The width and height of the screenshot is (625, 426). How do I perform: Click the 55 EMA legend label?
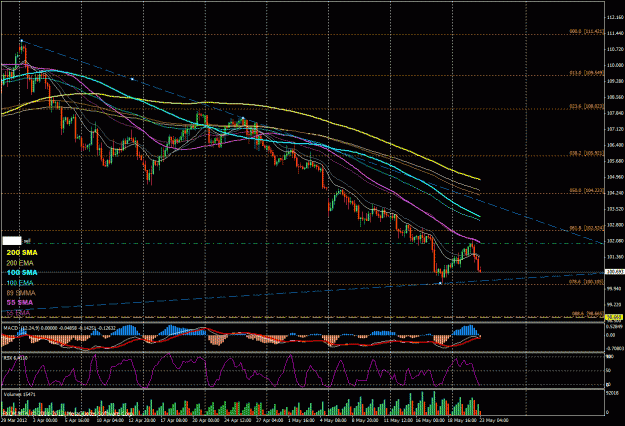click(x=18, y=313)
